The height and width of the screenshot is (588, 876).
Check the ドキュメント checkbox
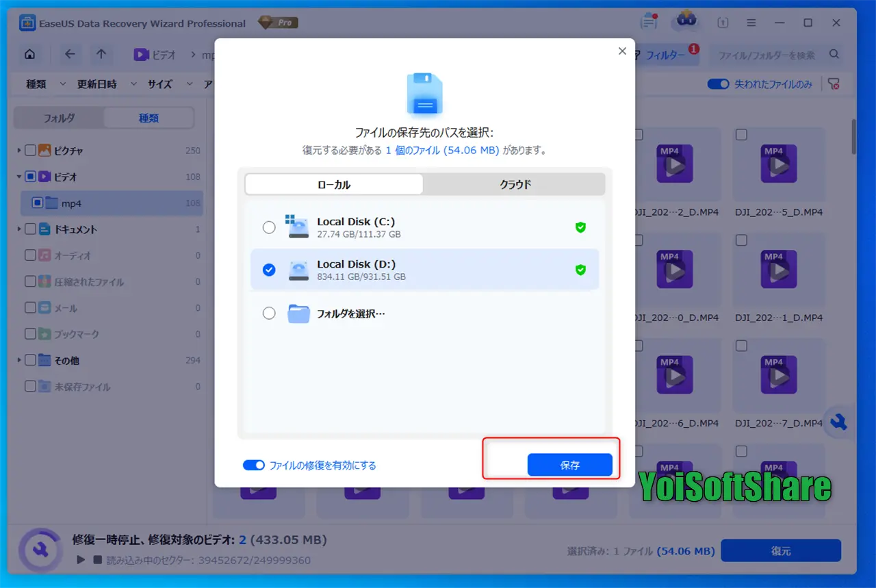(x=30, y=229)
